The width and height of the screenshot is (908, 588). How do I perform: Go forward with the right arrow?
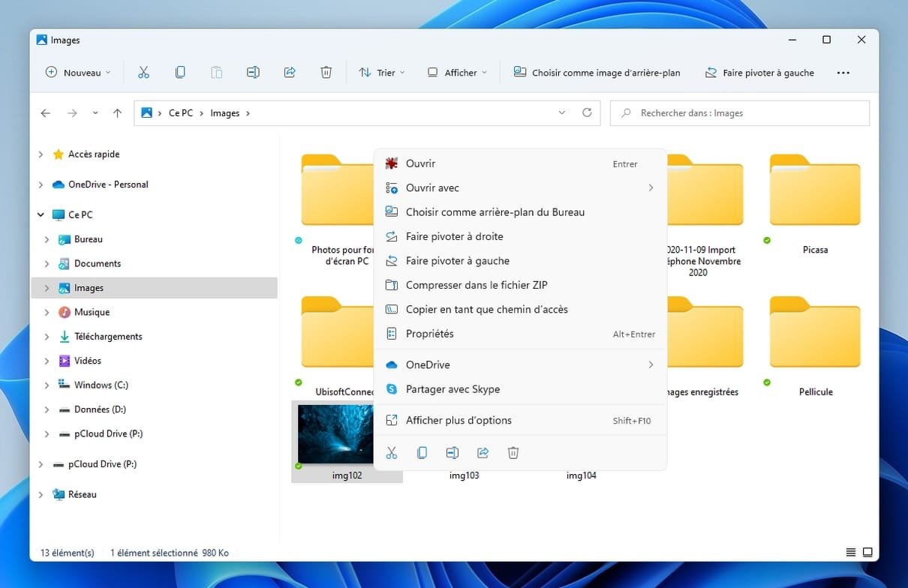72,113
